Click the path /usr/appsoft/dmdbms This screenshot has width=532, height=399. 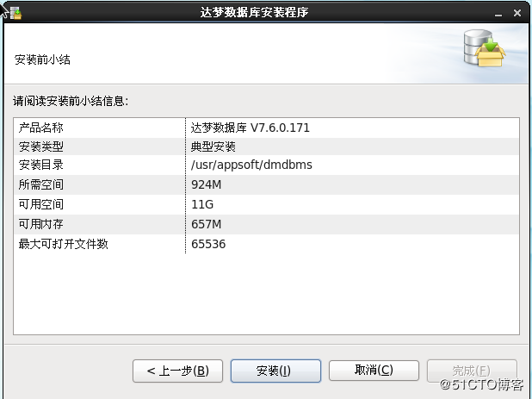tap(251, 165)
